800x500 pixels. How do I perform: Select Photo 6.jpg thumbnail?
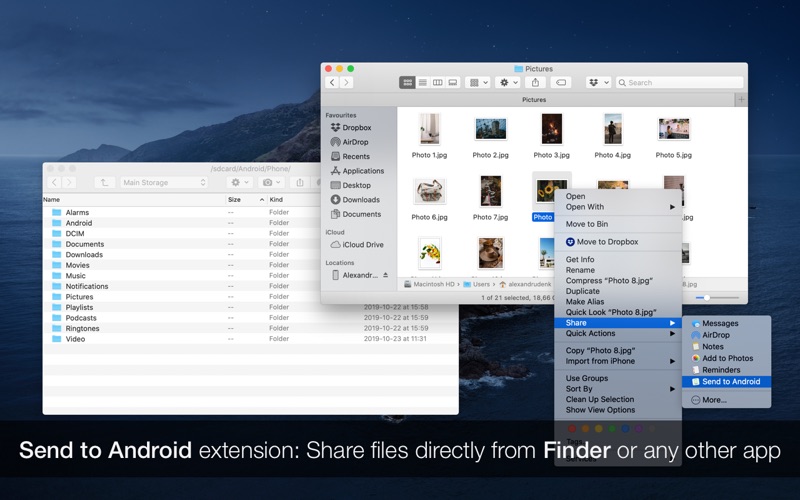coord(430,192)
